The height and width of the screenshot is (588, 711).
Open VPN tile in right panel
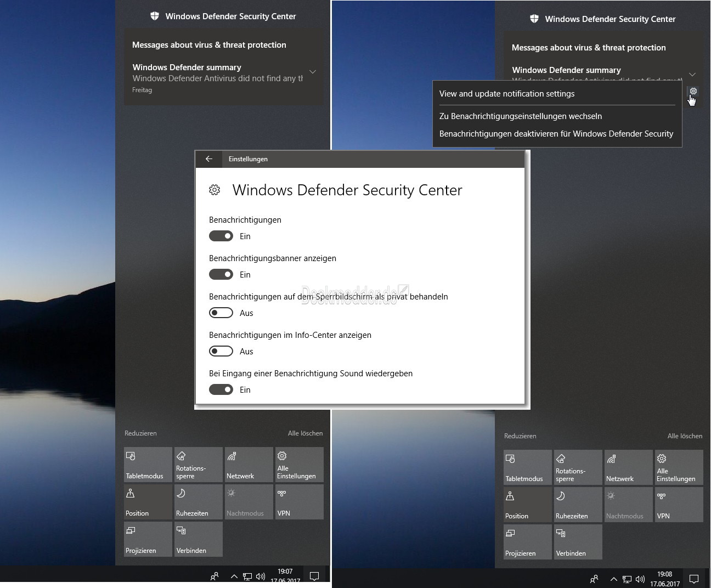pyautogui.click(x=679, y=505)
